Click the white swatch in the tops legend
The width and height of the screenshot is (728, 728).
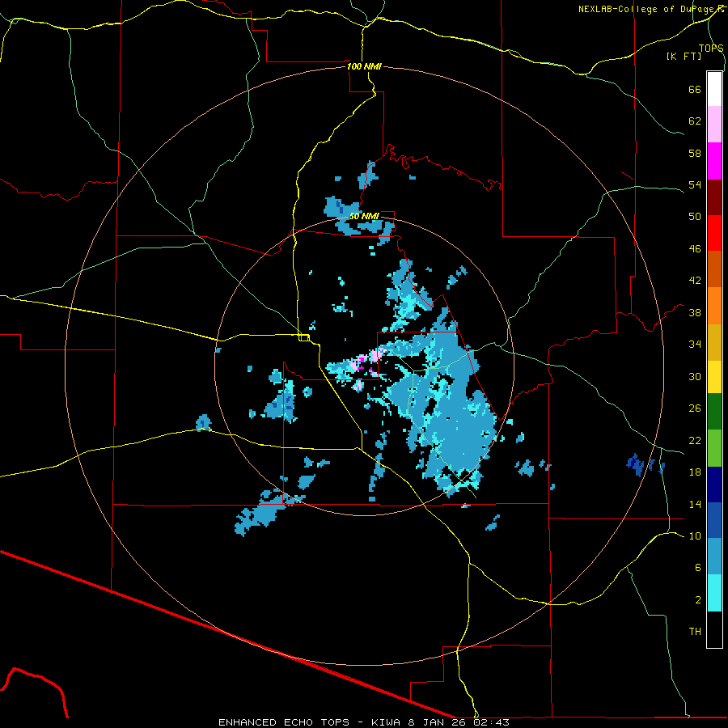pyautogui.click(x=714, y=89)
